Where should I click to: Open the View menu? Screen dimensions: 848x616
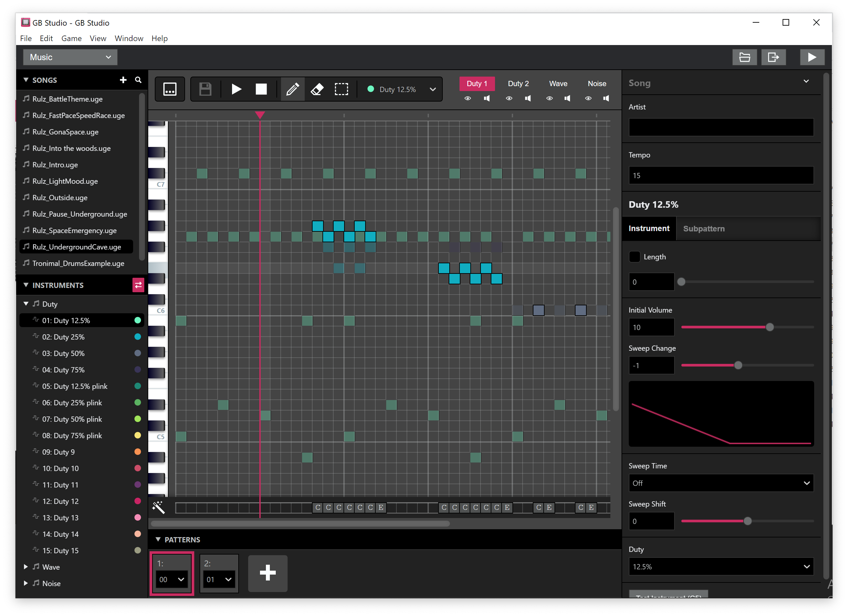[x=98, y=38]
